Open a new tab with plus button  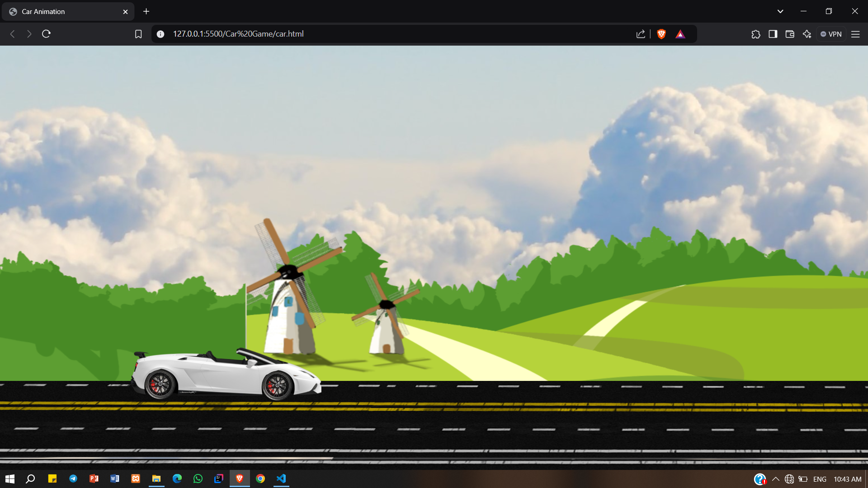point(146,11)
